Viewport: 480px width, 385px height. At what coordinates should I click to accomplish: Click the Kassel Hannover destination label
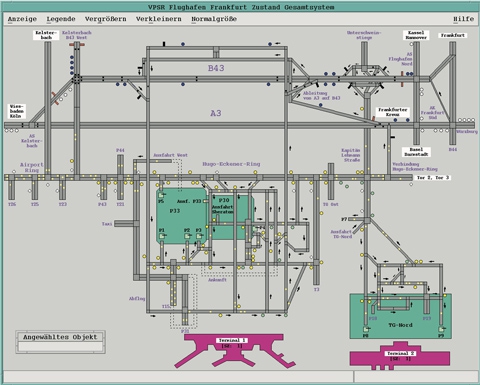(416, 35)
